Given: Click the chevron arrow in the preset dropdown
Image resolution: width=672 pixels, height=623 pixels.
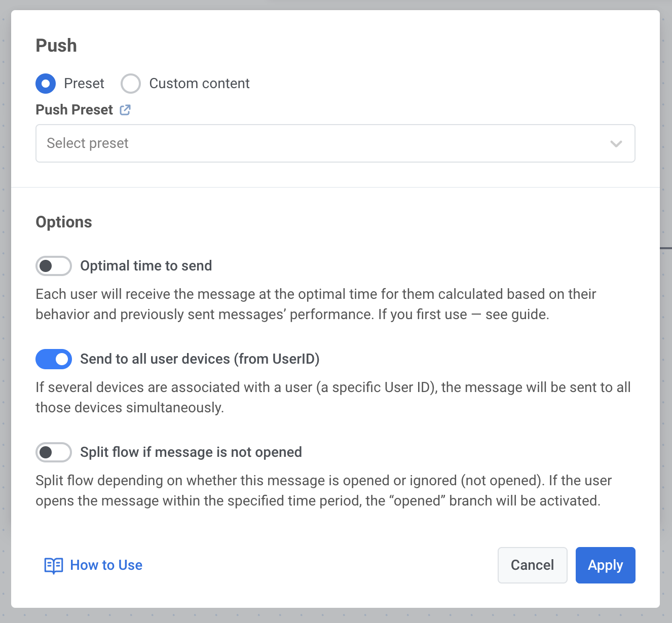Looking at the screenshot, I should point(616,144).
